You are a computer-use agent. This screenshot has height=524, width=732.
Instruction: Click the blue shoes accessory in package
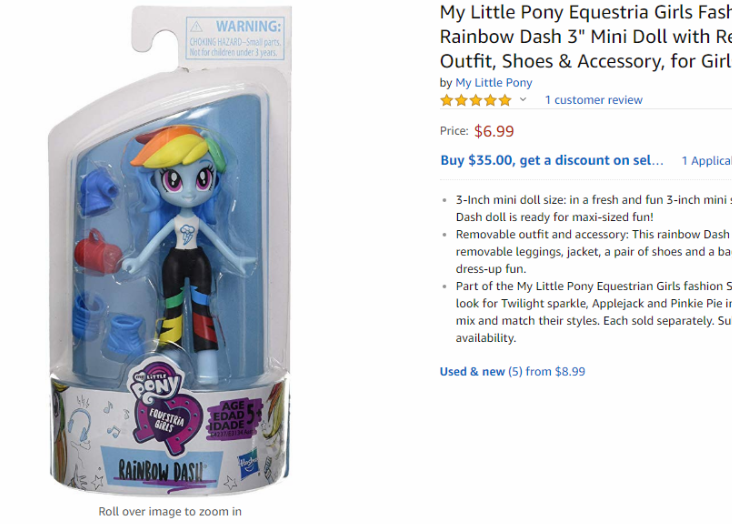(x=106, y=323)
